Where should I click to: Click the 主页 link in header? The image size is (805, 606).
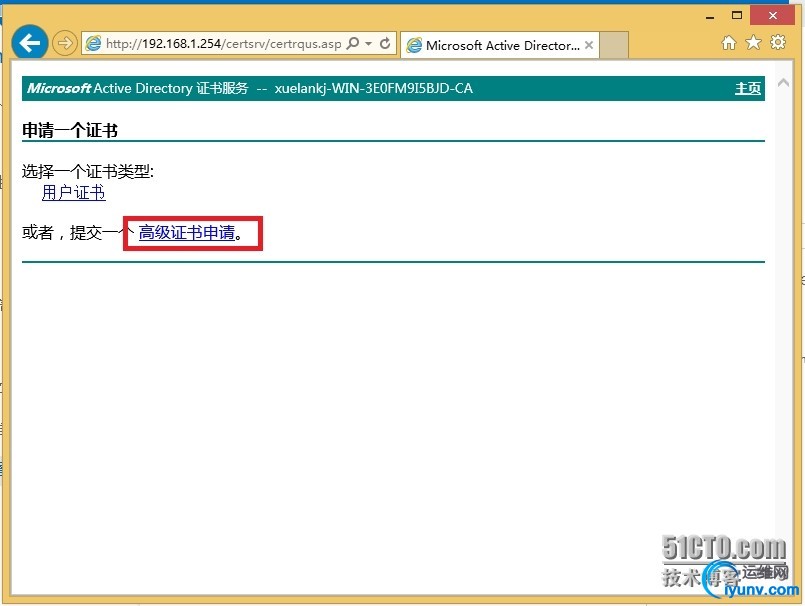pos(748,88)
